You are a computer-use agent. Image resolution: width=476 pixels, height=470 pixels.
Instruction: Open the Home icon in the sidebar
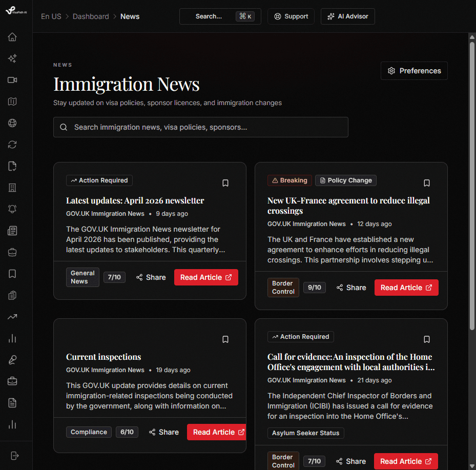tap(12, 37)
